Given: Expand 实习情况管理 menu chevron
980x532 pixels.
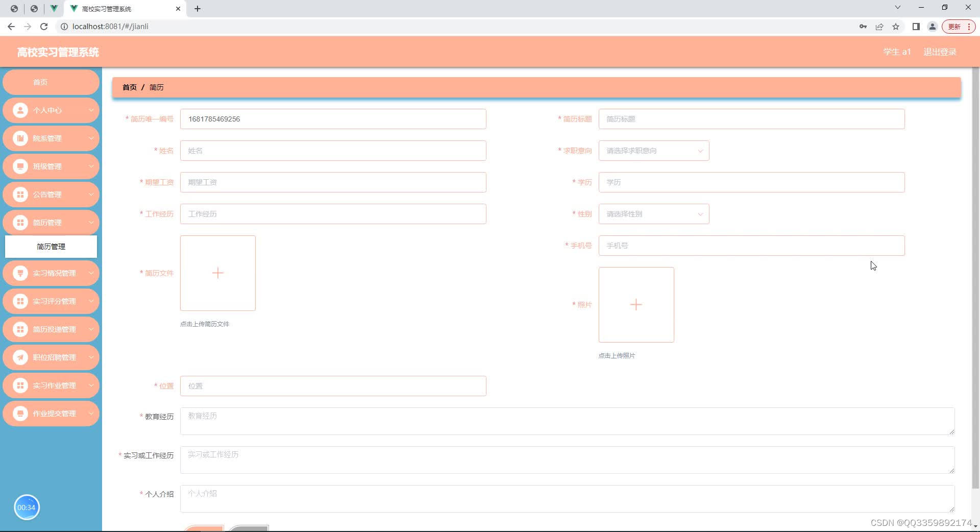Looking at the screenshot, I should [91, 273].
